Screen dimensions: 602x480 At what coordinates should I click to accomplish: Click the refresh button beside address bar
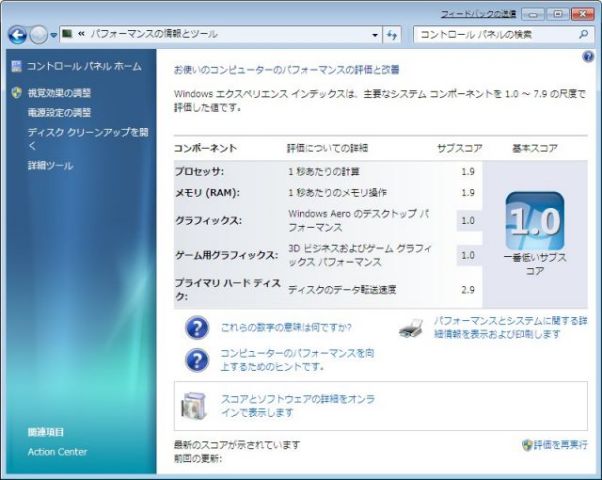point(392,34)
